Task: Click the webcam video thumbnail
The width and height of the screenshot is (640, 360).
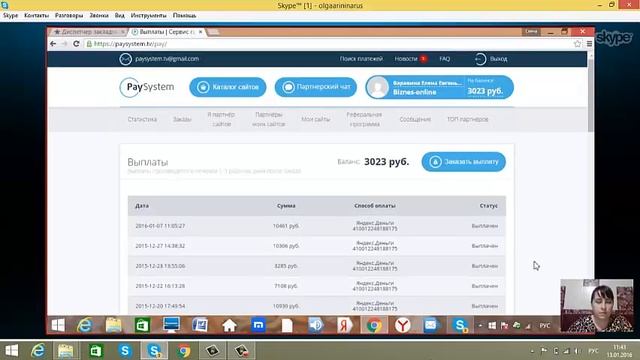Action: click(x=597, y=306)
